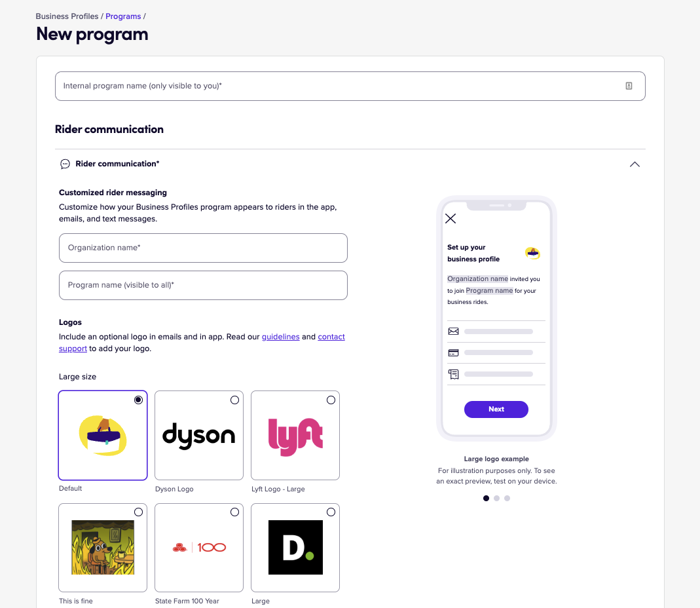Focus the Organization name input field
The height and width of the screenshot is (608, 700).
pyautogui.click(x=203, y=248)
